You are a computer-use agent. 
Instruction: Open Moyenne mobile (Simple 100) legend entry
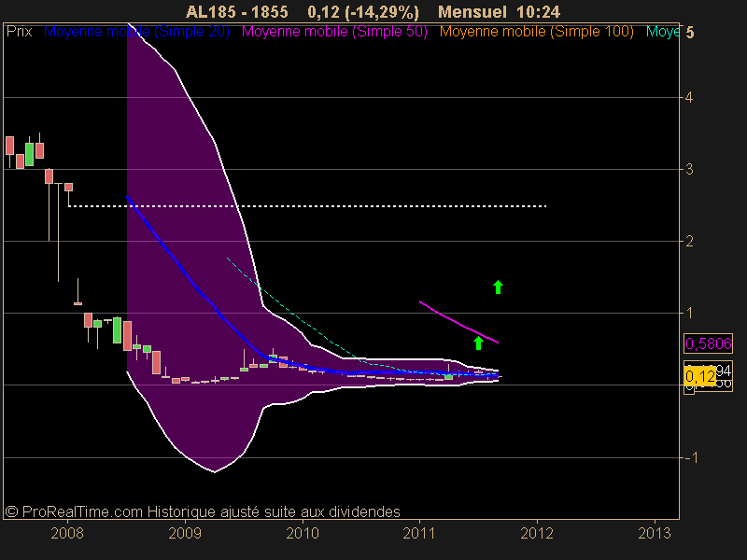(536, 32)
